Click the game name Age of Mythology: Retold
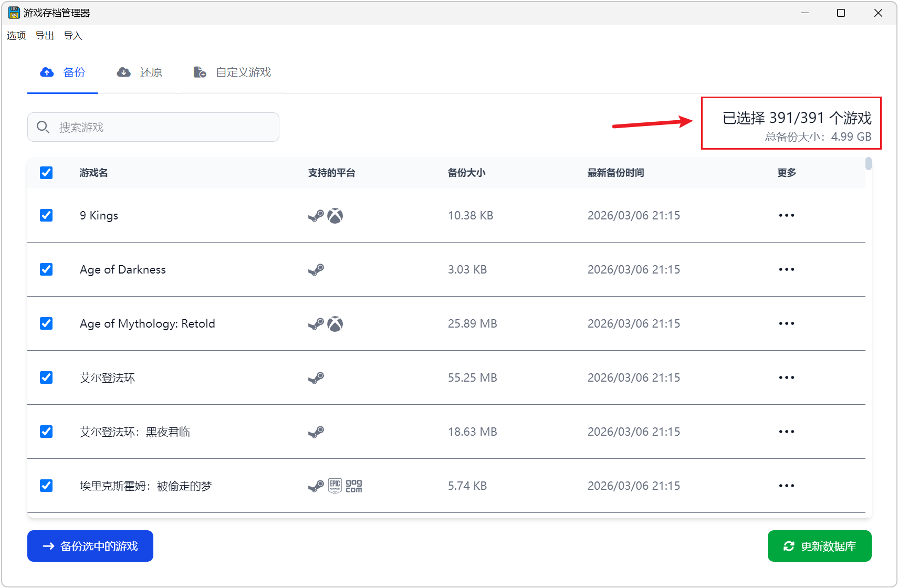The height and width of the screenshot is (588, 898). (x=148, y=324)
